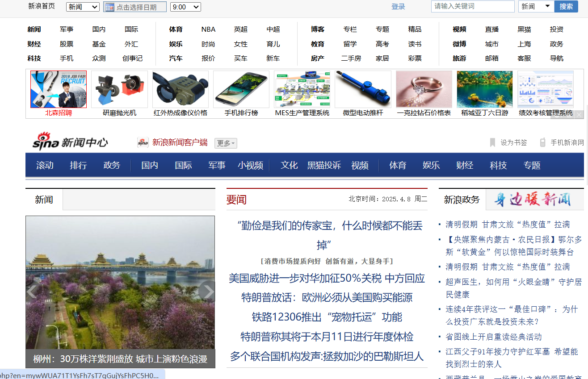Open 超声医生 火眼金睛 article link
Image resolution: width=588 pixels, height=379 pixels.
pyautogui.click(x=513, y=288)
